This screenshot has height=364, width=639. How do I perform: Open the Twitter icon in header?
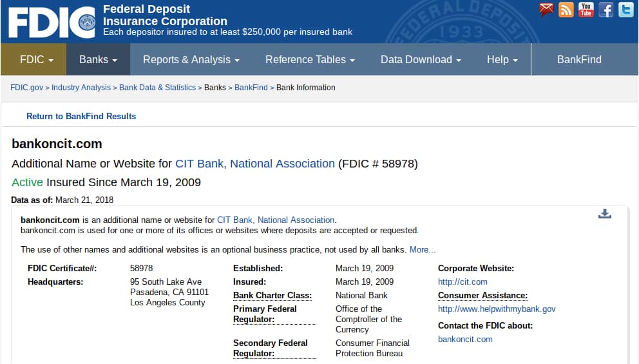tap(626, 10)
